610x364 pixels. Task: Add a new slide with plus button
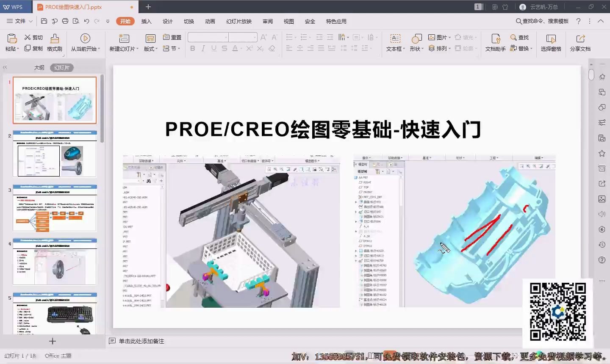pos(53,341)
